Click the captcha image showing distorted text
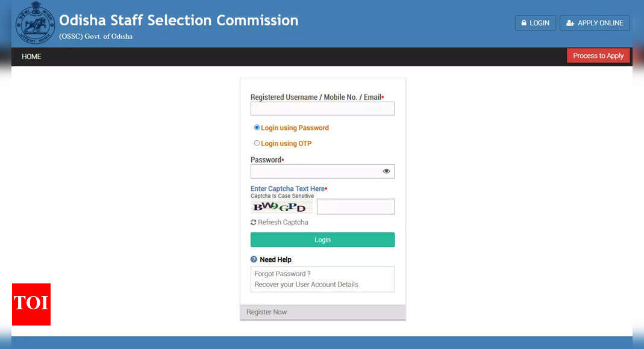This screenshot has width=644, height=349. [x=281, y=206]
